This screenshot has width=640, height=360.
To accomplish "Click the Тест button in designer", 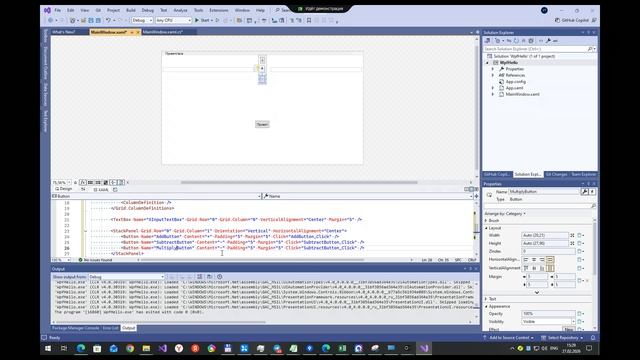I will [x=262, y=124].
